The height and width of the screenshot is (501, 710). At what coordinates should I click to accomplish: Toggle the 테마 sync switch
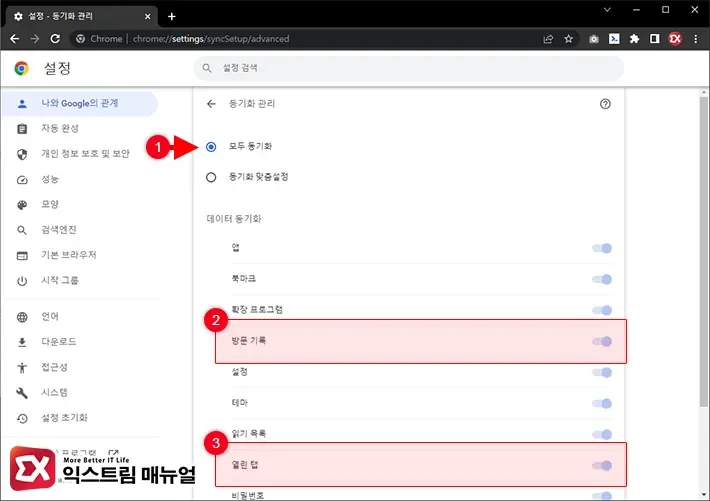pyautogui.click(x=602, y=403)
